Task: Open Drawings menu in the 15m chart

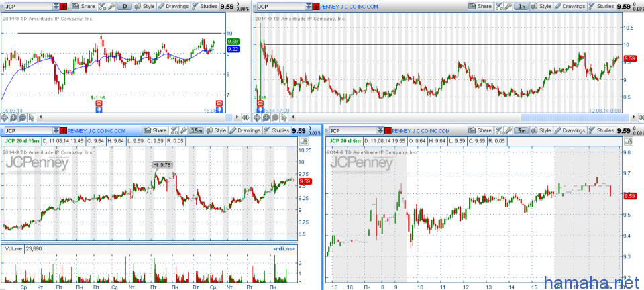Action: pyautogui.click(x=246, y=130)
